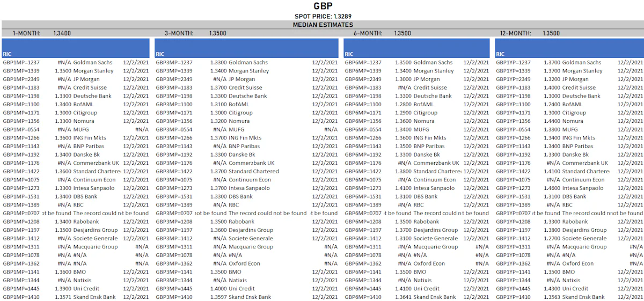Click the 1.3900 Uni Credit estimate

point(63,289)
